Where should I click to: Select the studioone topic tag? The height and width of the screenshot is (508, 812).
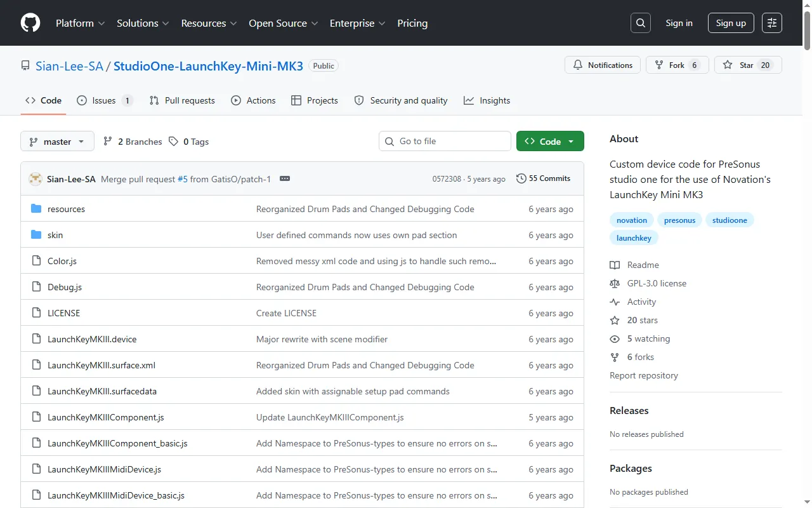[x=730, y=220]
